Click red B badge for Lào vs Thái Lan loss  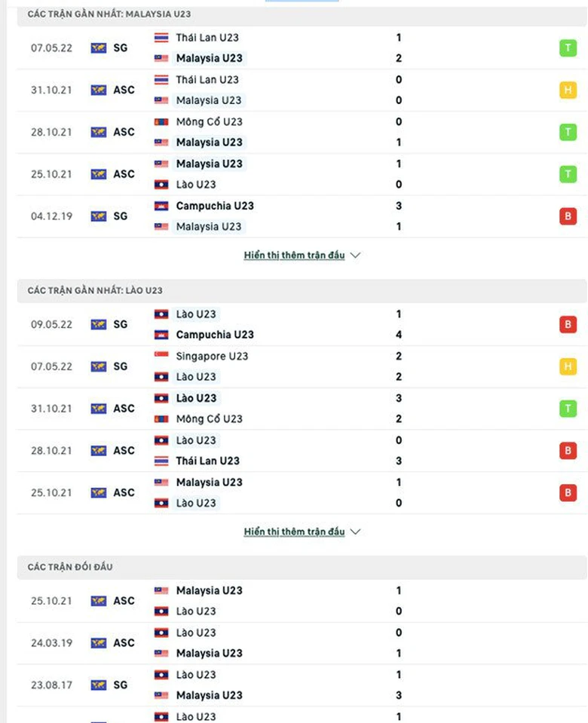coord(568,451)
